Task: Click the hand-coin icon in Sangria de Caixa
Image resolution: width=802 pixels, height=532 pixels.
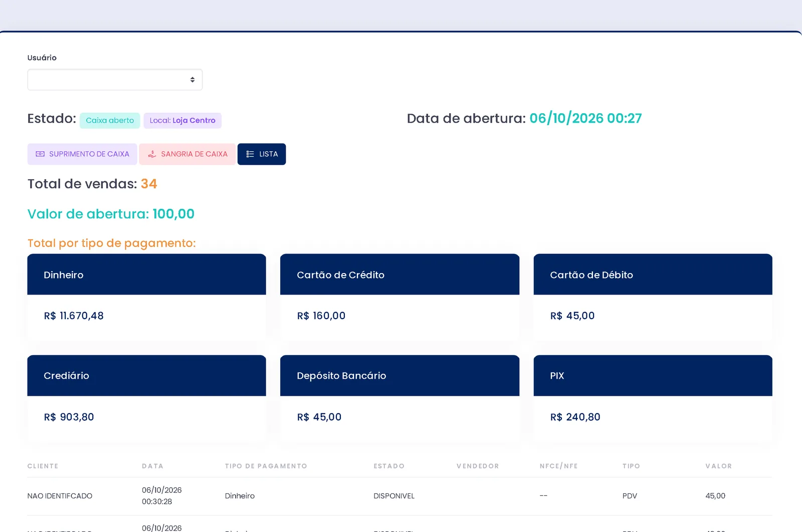Action: point(152,154)
